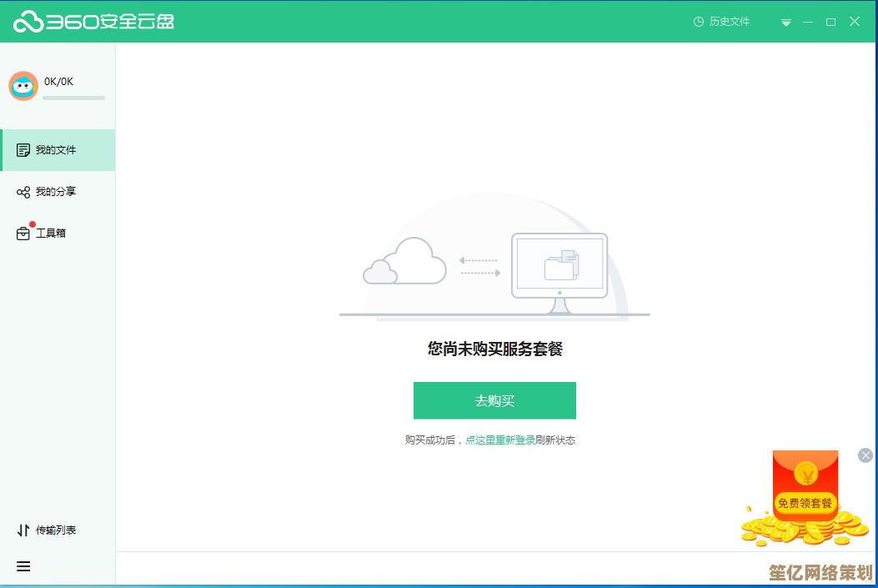Click the transfer arrows icon for 传输列表
878x588 pixels.
point(23,530)
